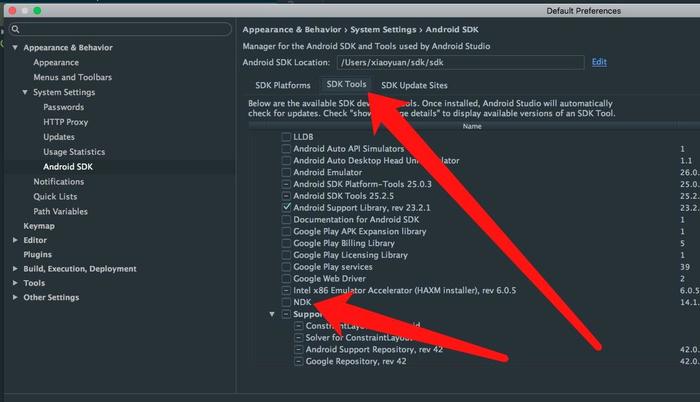This screenshot has width=700, height=402.
Task: Click the Android SDK Location path field
Action: [x=462, y=62]
